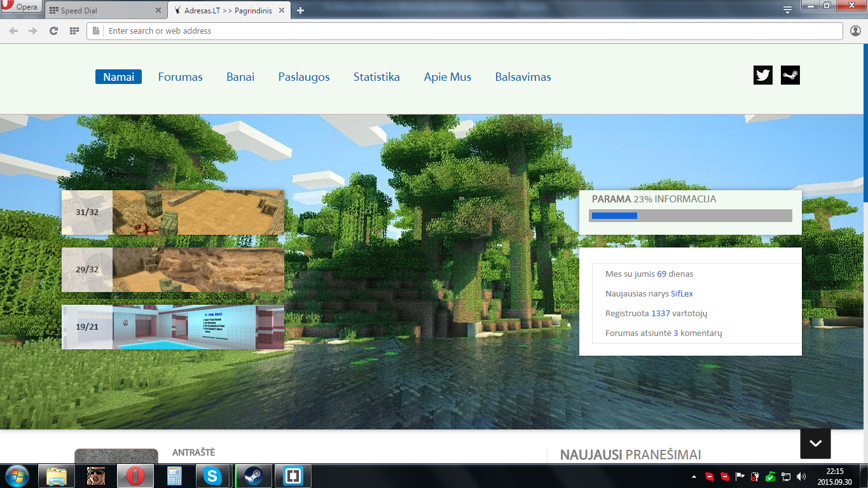Open the 29/32 server map thumbnail

pos(173,270)
